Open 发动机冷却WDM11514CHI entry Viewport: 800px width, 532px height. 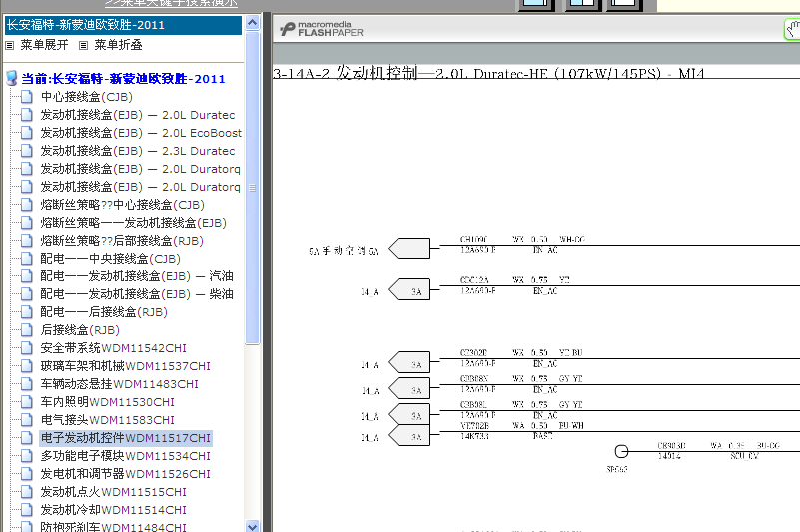click(113, 510)
